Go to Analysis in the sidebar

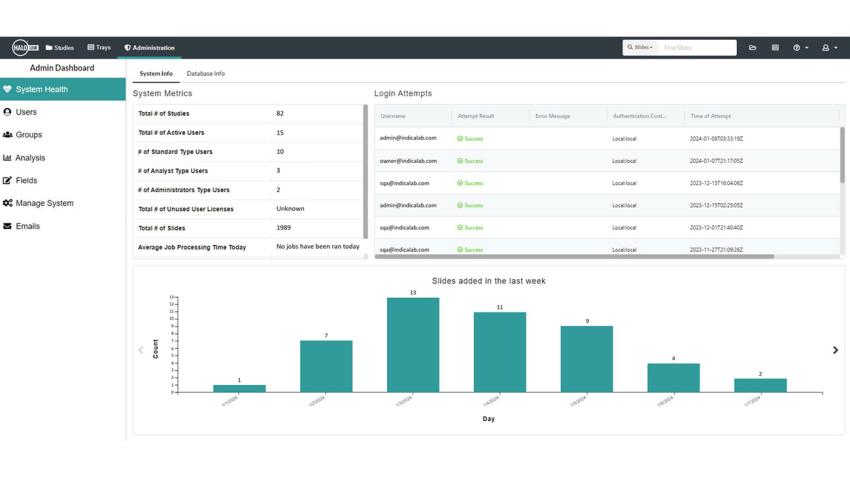click(30, 158)
